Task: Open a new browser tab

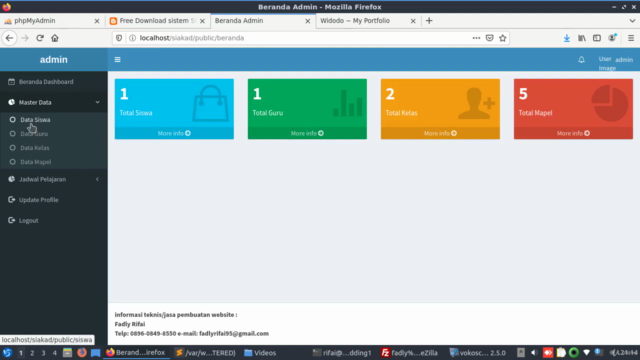Action: pos(429,21)
